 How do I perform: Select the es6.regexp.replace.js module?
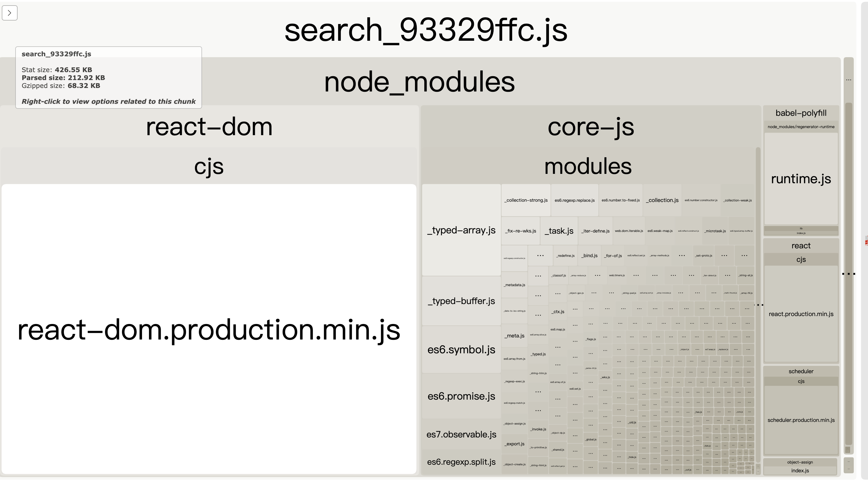pyautogui.click(x=574, y=200)
